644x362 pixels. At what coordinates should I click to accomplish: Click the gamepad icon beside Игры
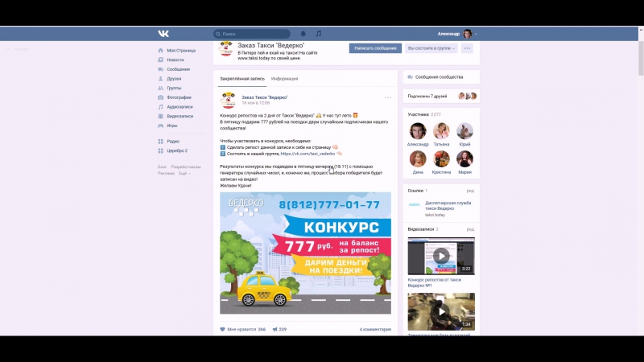[160, 126]
